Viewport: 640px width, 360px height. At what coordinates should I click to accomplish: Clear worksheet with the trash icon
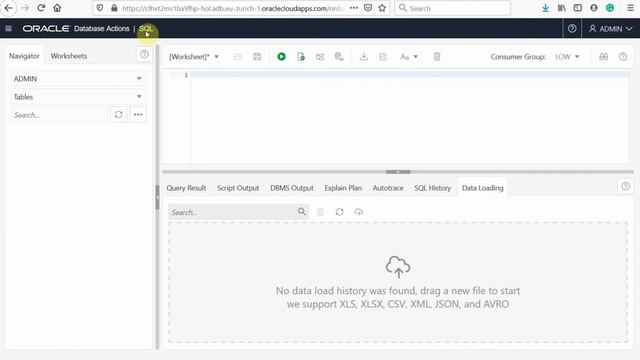tap(437, 57)
